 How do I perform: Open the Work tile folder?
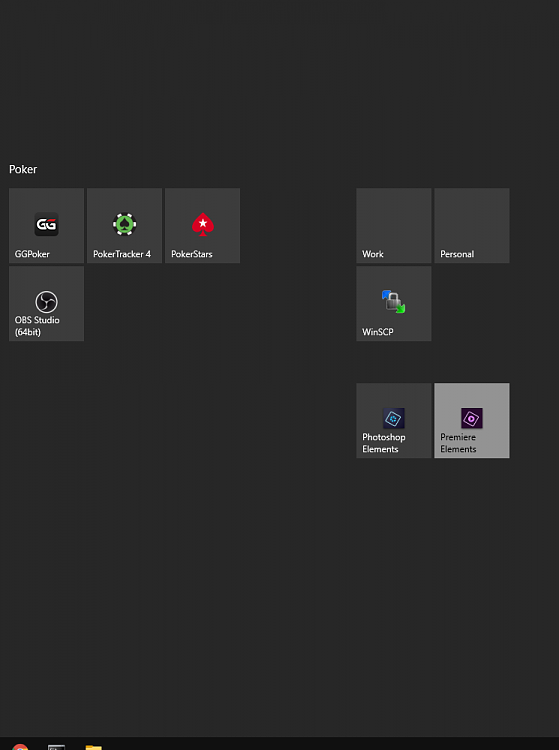point(394,225)
